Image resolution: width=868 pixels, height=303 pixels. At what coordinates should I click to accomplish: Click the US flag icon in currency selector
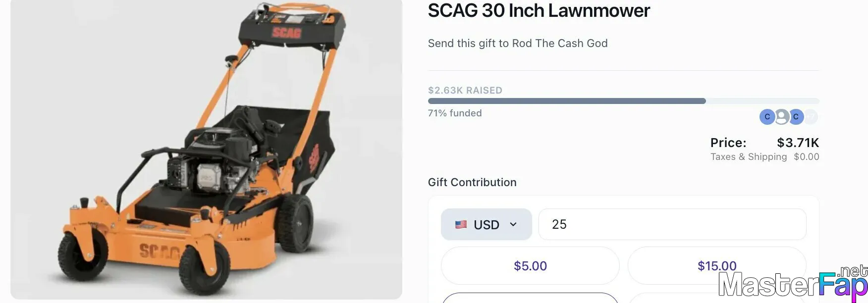[461, 224]
